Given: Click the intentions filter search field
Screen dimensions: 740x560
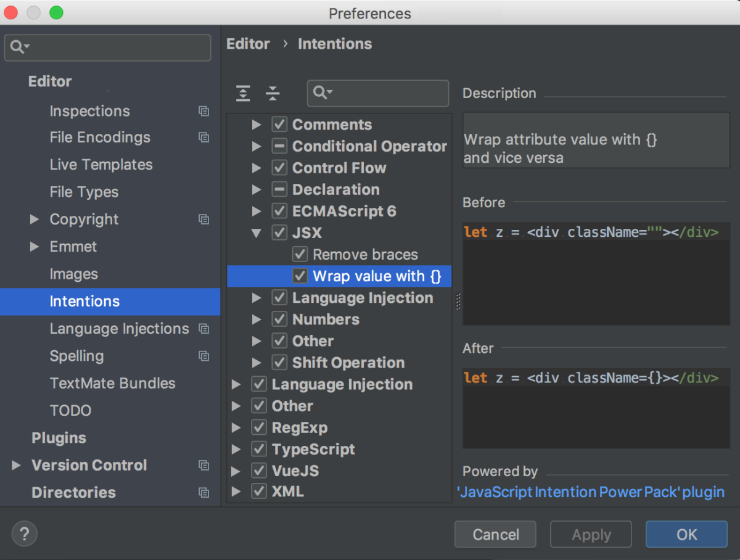Looking at the screenshot, I should point(378,93).
